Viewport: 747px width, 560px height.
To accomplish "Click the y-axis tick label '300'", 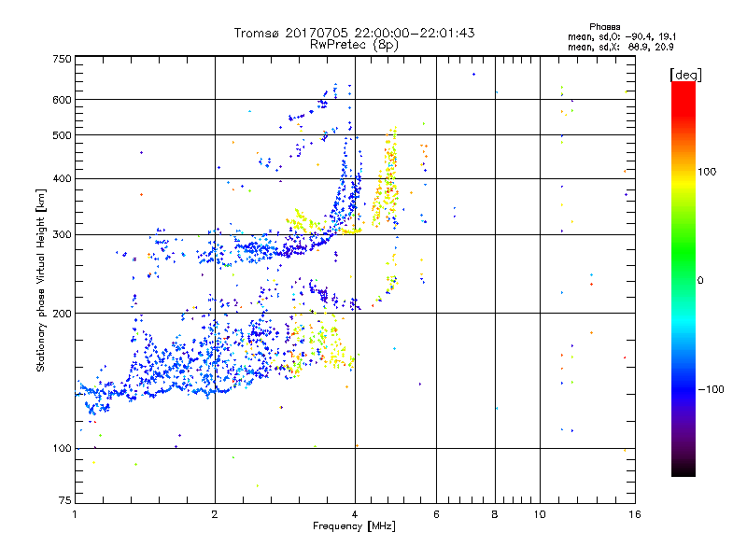I will 62,234.
